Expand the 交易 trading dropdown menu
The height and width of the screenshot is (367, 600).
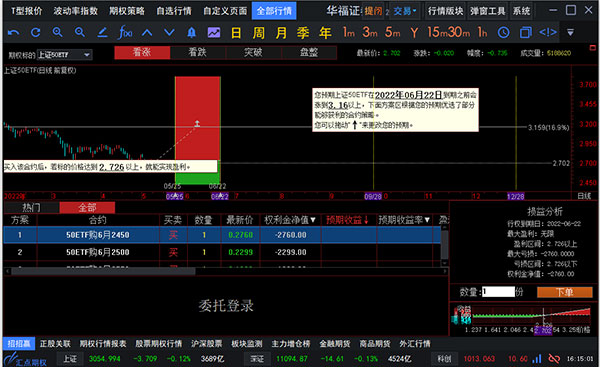(405, 11)
